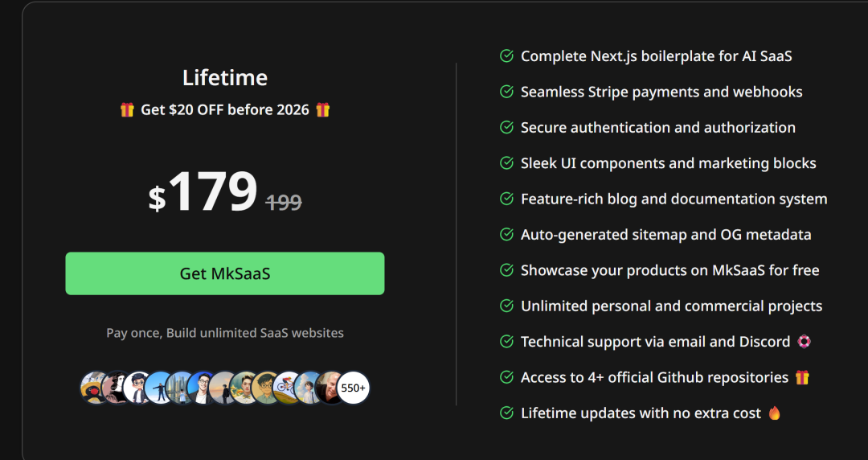Viewport: 868px width, 460px height.
Task: Click the fire icon after 'no extra cost'
Action: tap(775, 413)
